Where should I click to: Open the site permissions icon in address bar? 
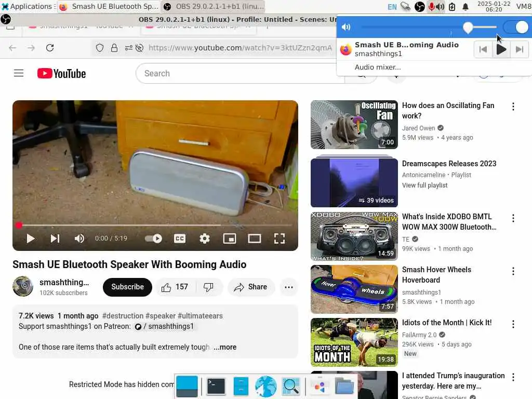[129, 48]
